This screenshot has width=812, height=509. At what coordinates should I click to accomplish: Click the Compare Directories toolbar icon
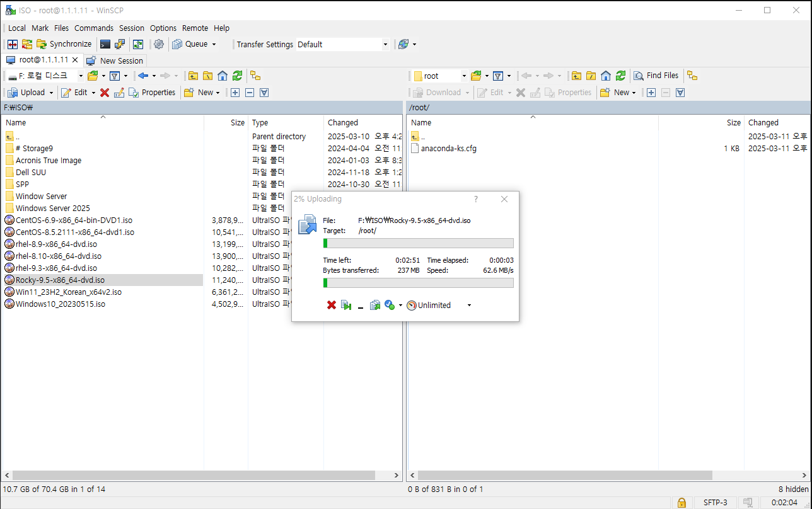tap(12, 44)
